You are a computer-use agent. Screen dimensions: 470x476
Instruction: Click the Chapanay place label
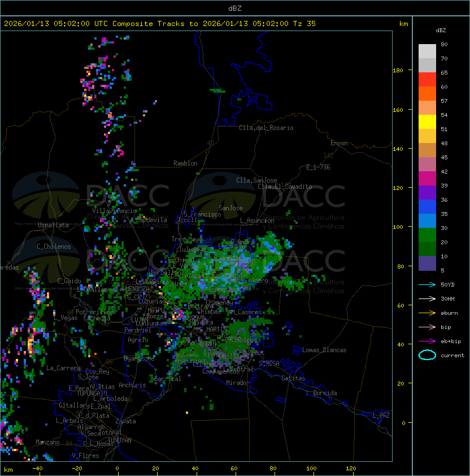point(219,302)
